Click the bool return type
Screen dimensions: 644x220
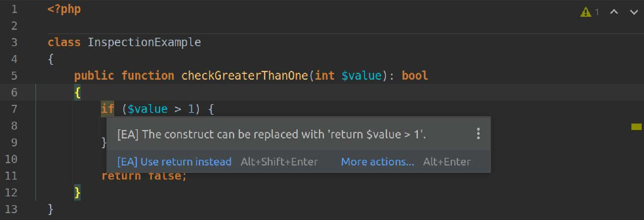(x=415, y=75)
